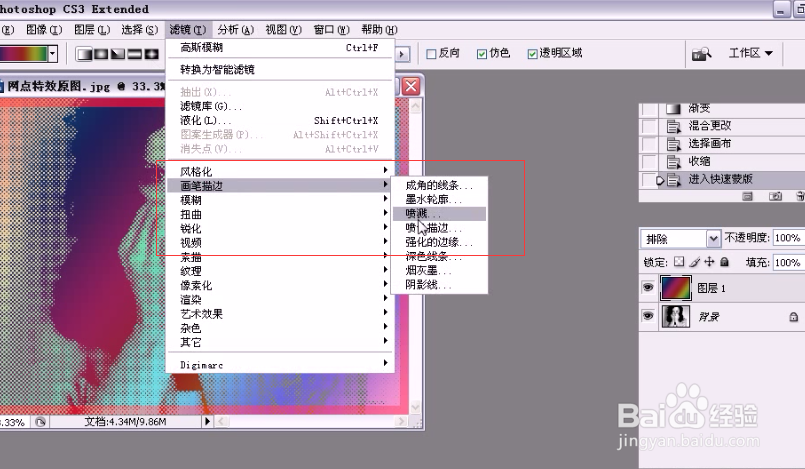Image resolution: width=805 pixels, height=469 pixels.
Task: Toggle the 仿色 checkbox
Action: [x=482, y=54]
